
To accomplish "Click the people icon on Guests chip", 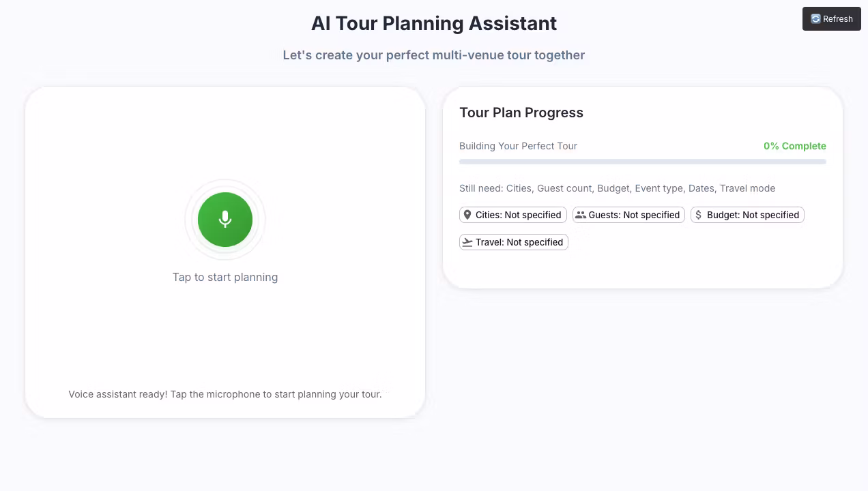I will click(581, 215).
